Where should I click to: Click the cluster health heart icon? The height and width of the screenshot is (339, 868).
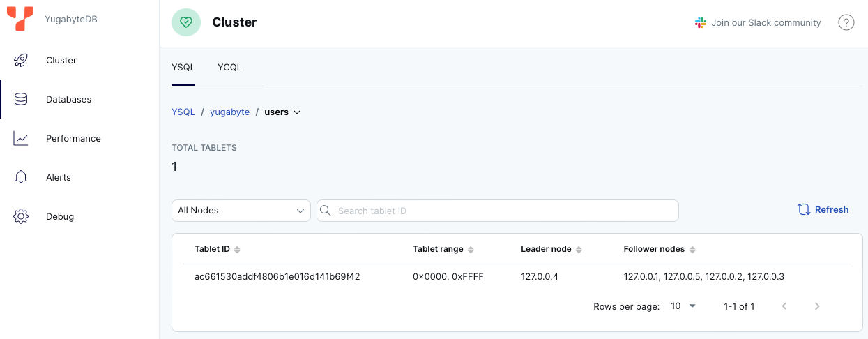pyautogui.click(x=185, y=22)
